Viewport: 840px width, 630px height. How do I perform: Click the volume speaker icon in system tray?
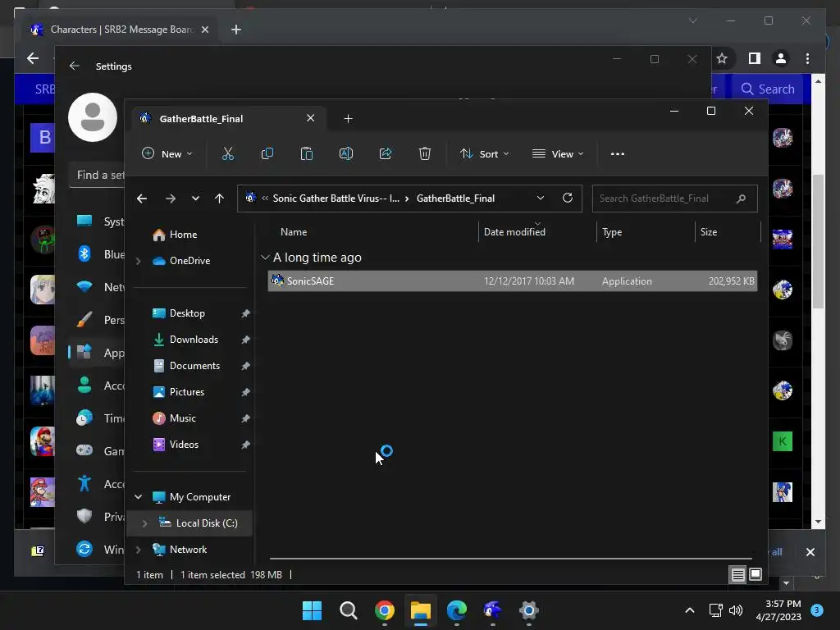736,610
